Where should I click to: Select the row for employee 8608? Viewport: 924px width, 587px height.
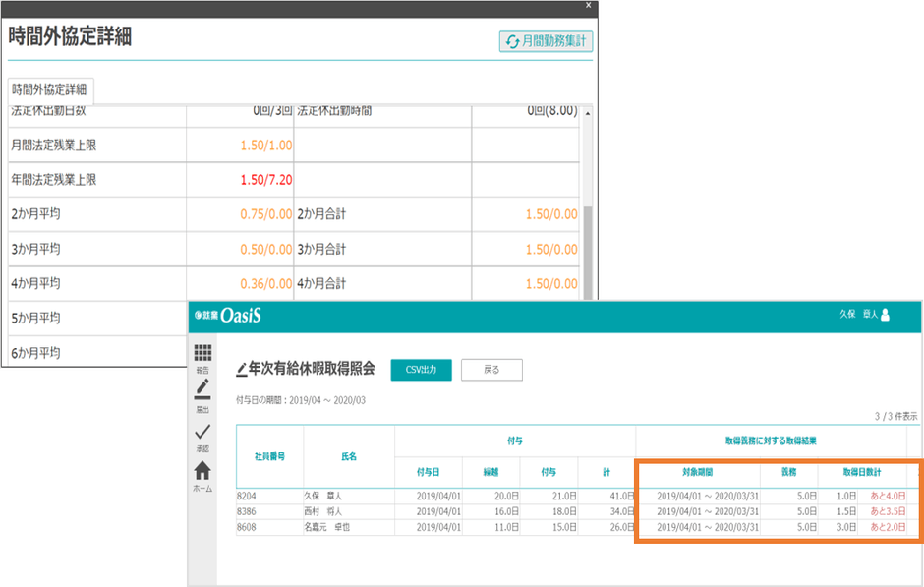pyautogui.click(x=249, y=528)
